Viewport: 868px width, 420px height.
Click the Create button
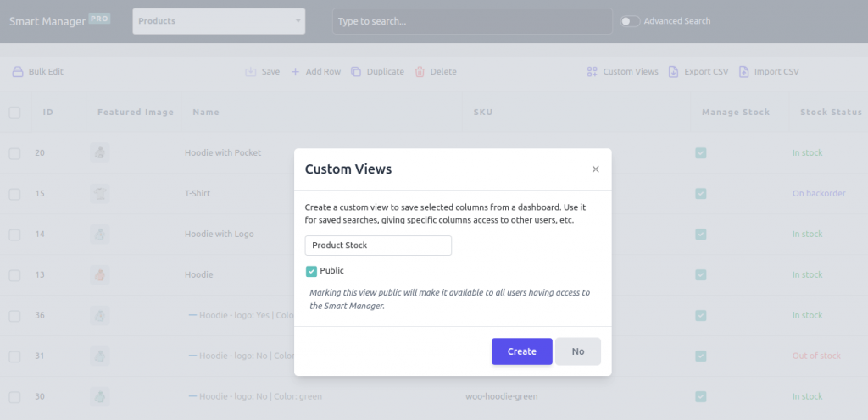[x=522, y=351]
